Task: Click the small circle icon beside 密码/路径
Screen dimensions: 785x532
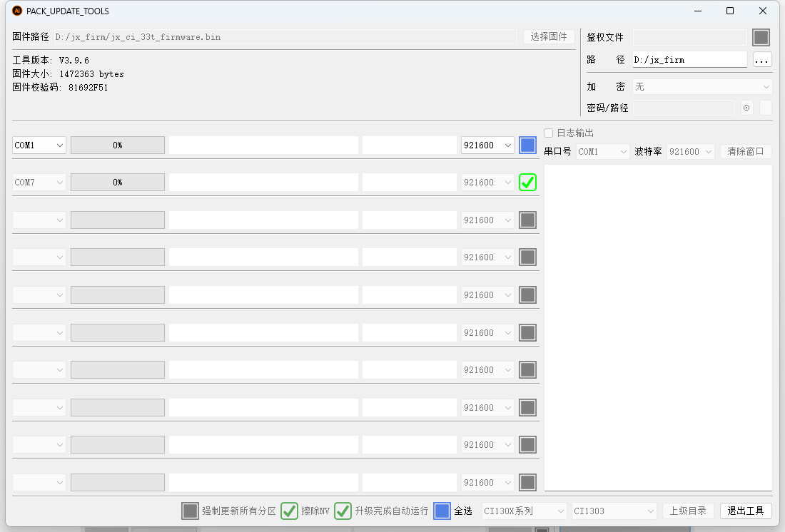Action: (746, 108)
